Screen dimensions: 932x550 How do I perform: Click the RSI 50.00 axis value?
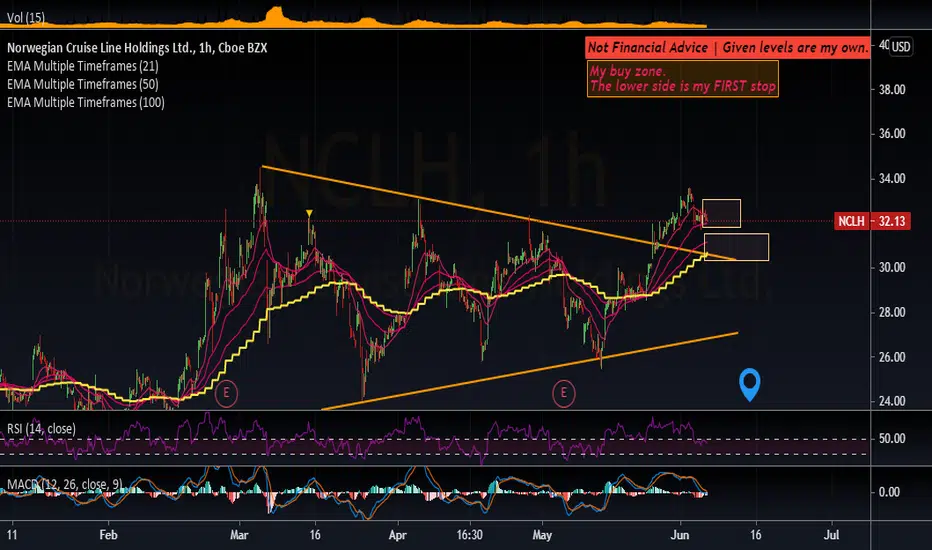tap(892, 439)
